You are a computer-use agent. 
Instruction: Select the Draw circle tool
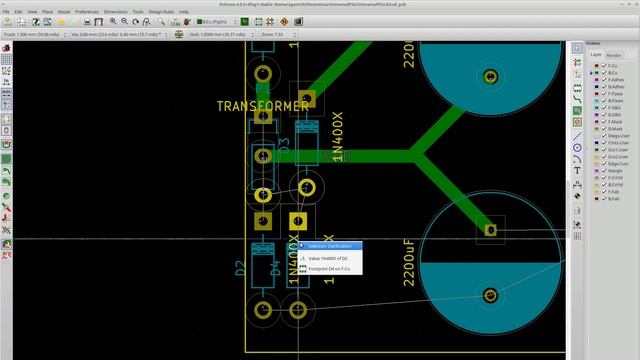(x=577, y=148)
